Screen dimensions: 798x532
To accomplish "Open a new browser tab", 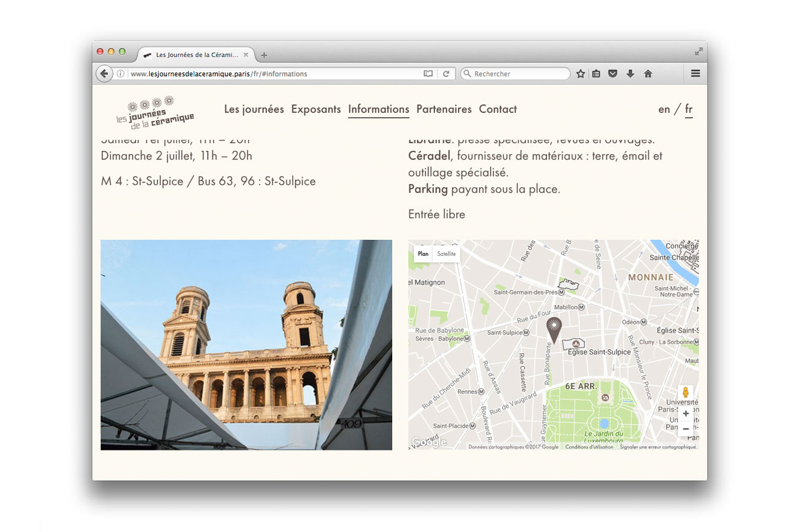I will pos(264,55).
